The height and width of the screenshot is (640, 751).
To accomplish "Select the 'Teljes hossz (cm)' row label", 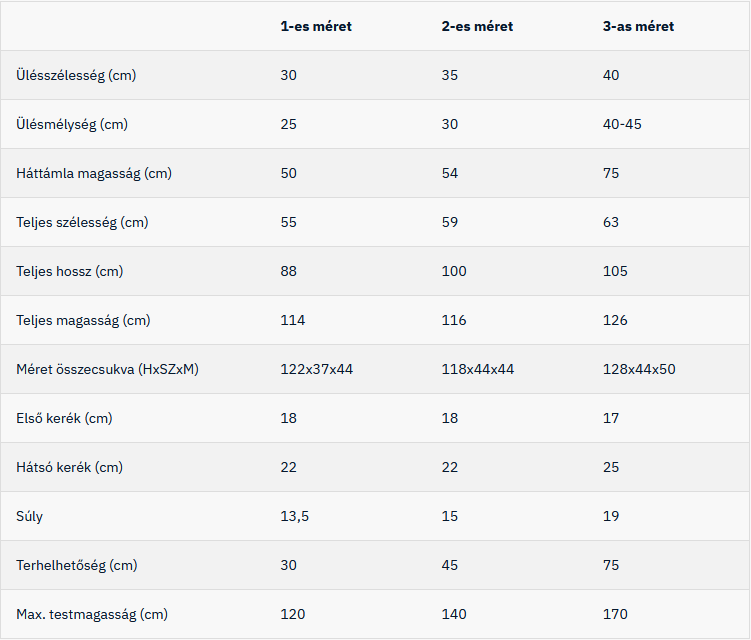I will [x=69, y=271].
